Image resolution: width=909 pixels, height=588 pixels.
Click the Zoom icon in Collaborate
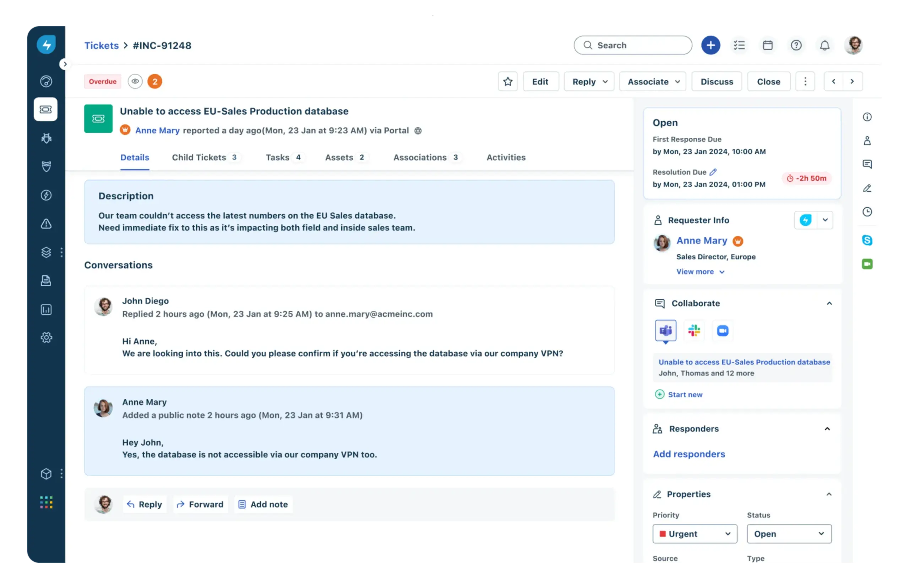tap(722, 330)
